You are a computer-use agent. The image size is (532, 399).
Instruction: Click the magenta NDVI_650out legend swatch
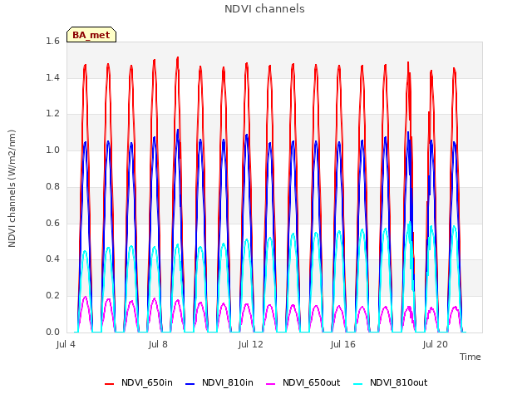pos(271,384)
